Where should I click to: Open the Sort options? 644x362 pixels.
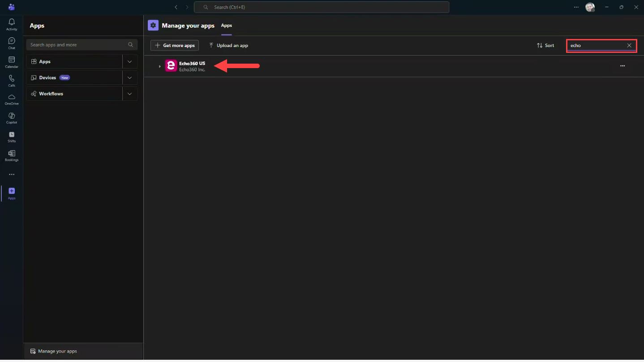point(545,45)
